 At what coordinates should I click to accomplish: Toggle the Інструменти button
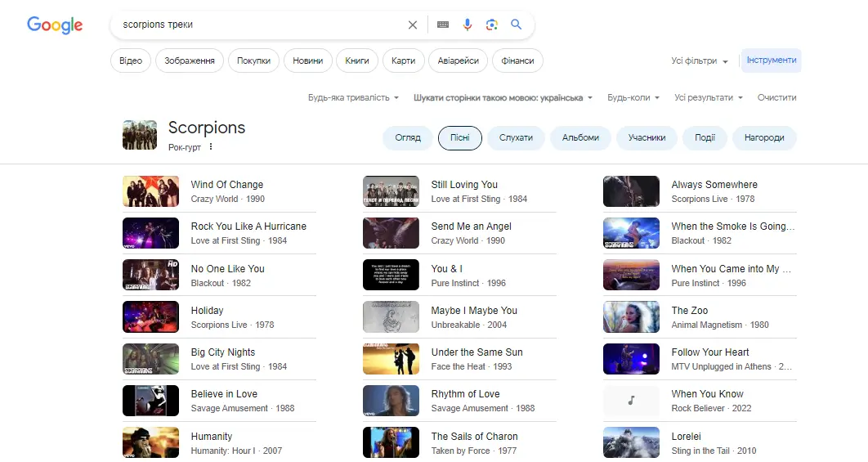coord(771,61)
